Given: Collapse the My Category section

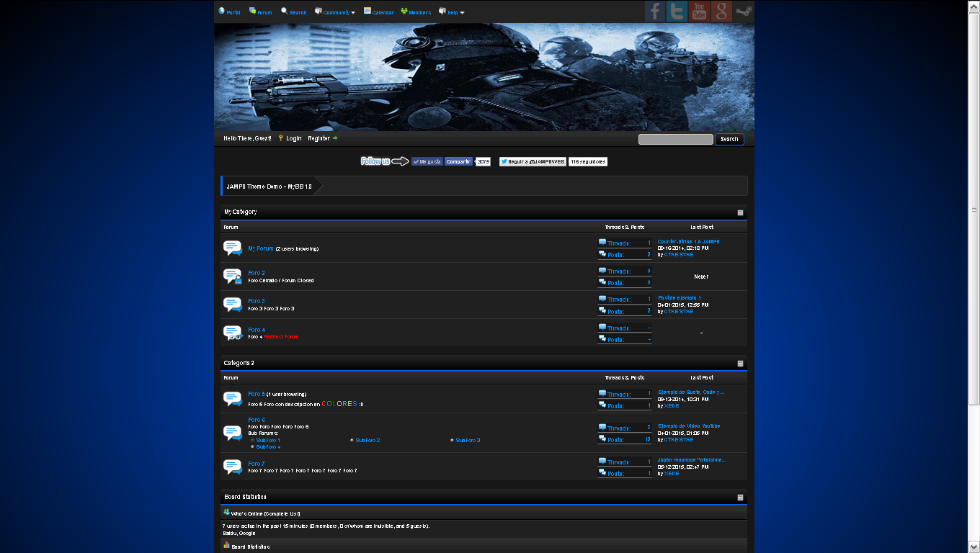Looking at the screenshot, I should pos(740,212).
